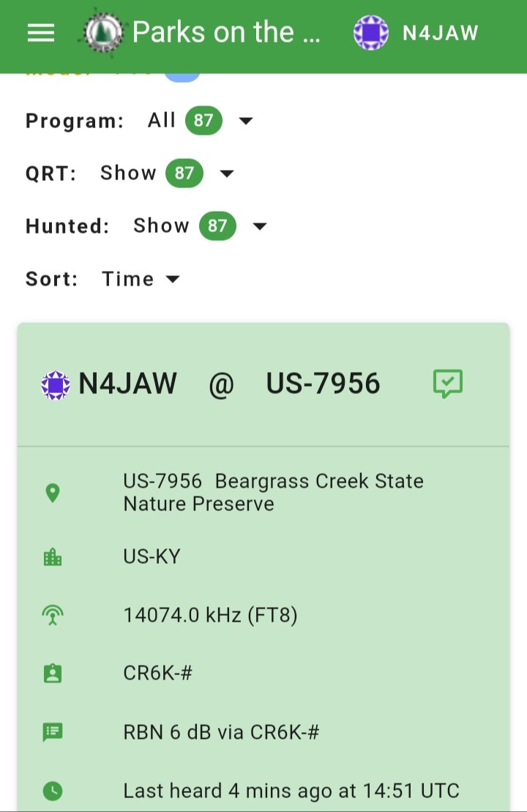Image resolution: width=527 pixels, height=812 pixels.
Task: Expand the Program All dropdown
Action: click(245, 122)
